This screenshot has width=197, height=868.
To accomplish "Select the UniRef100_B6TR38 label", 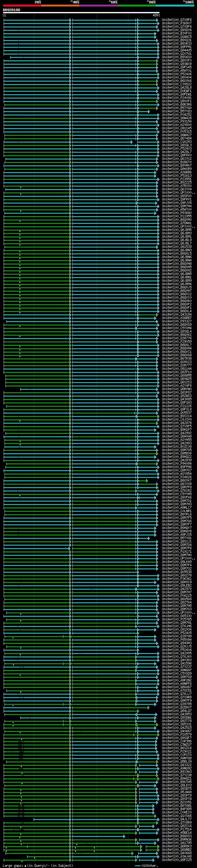I will coord(177,358).
